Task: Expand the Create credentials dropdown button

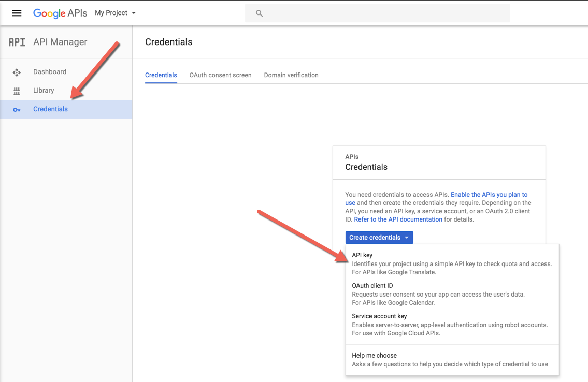Action: (379, 238)
